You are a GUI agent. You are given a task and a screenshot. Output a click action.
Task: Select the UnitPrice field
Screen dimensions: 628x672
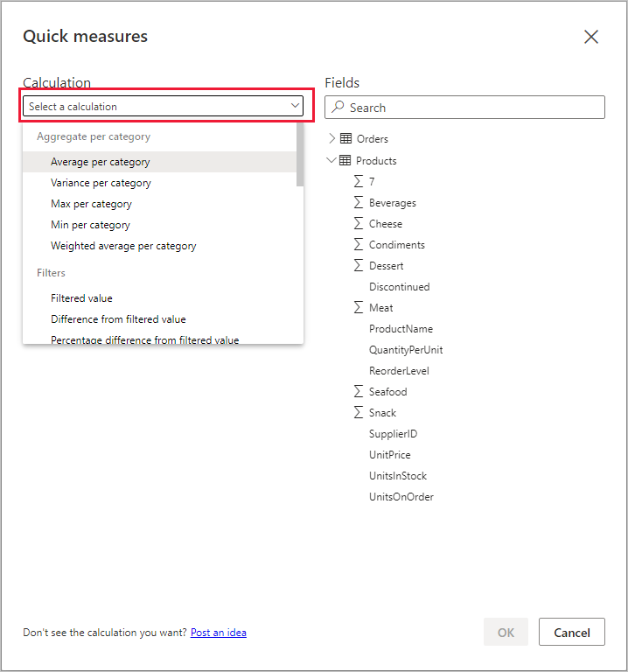[x=389, y=455]
